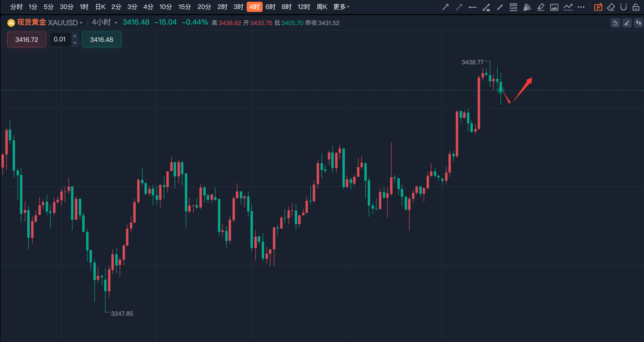The height and width of the screenshot is (342, 644).
Task: Switch to the 1时 timeframe tab
Action: pos(84,7)
